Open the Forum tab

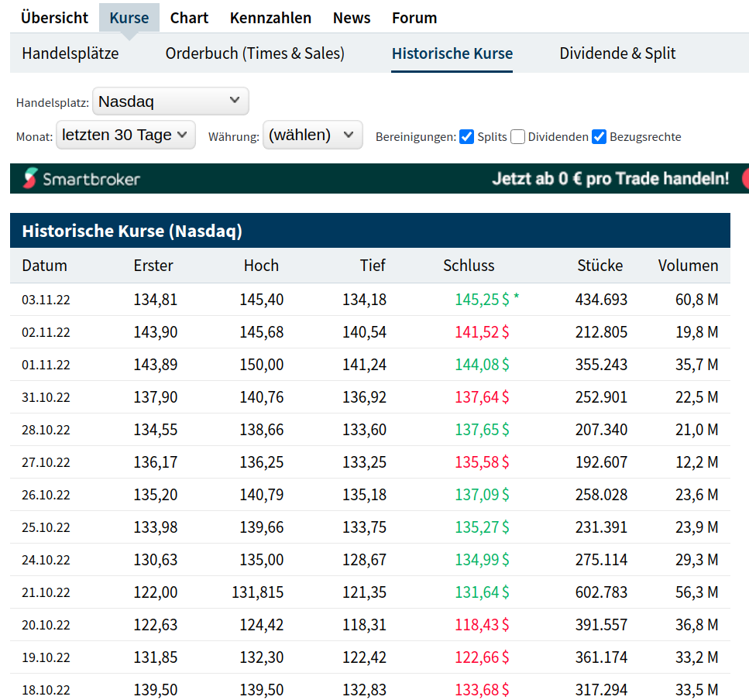point(414,18)
